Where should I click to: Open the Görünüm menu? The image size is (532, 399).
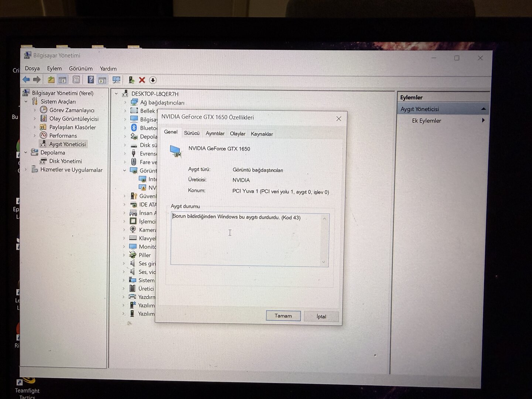pos(81,68)
